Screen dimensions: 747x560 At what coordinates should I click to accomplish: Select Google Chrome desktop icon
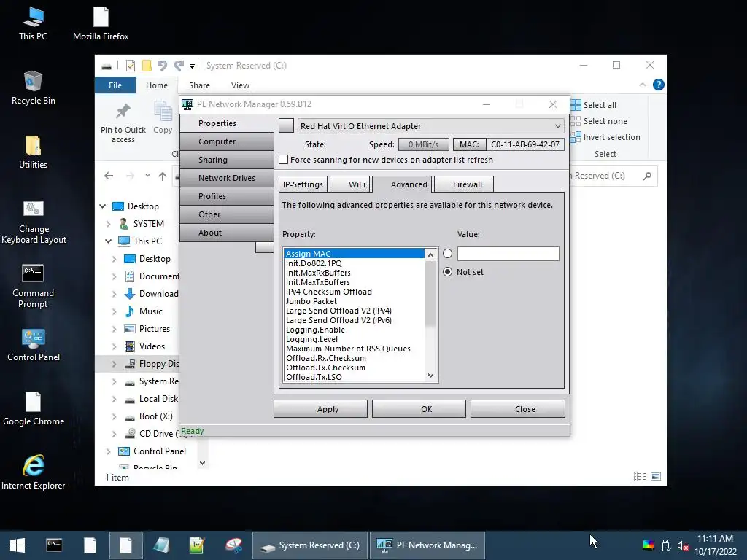[34, 408]
